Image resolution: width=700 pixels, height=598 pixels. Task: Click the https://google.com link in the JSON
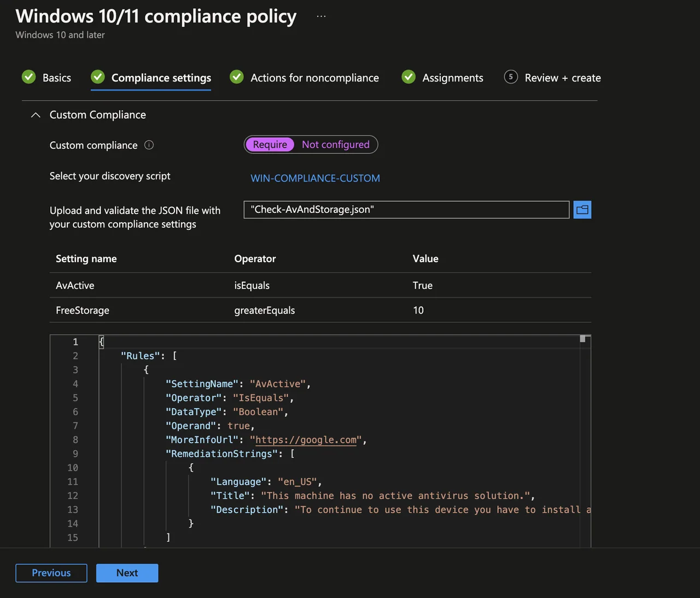coord(306,440)
